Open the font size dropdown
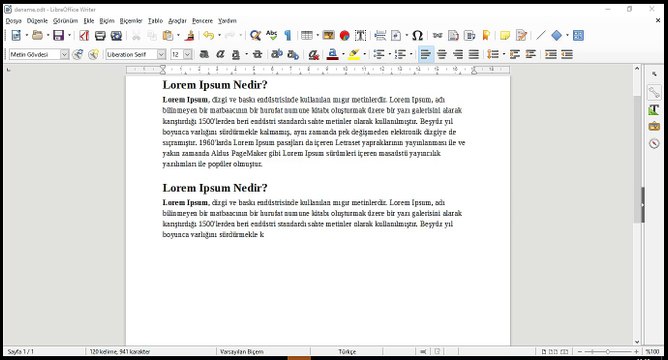The height and width of the screenshot is (360, 668). 187,54
